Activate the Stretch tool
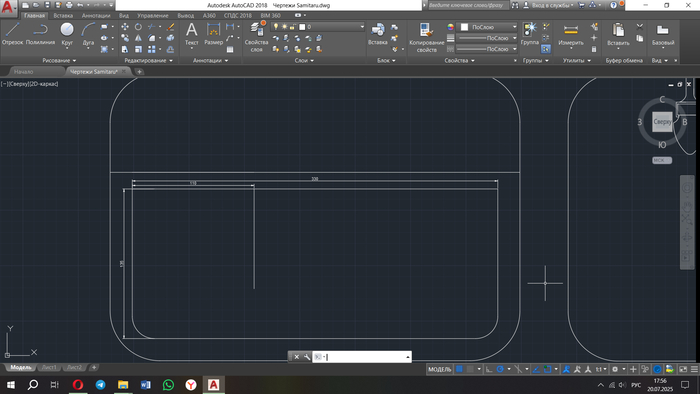 click(x=125, y=49)
